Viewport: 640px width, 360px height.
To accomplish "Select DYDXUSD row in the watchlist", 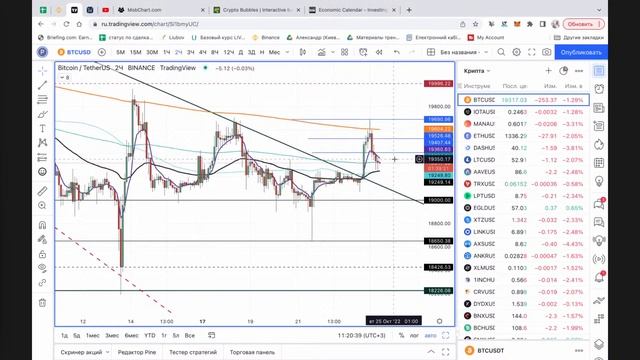I will pyautogui.click(x=524, y=304).
